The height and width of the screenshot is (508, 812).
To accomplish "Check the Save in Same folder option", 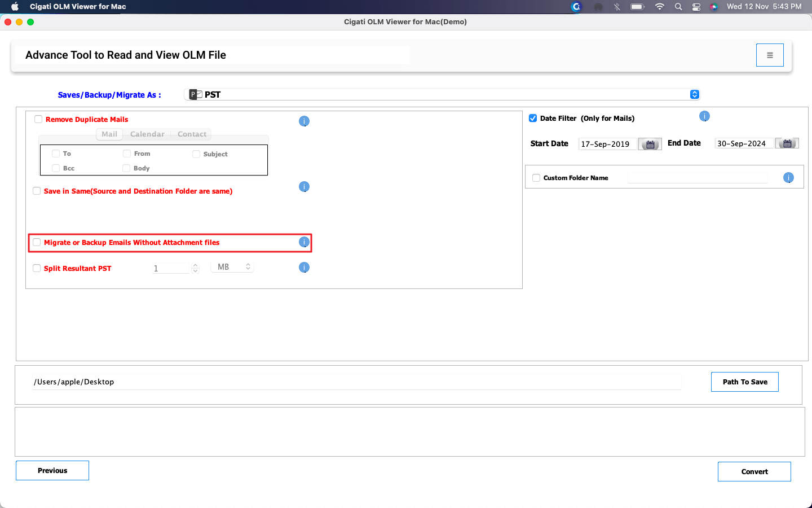I will point(37,191).
